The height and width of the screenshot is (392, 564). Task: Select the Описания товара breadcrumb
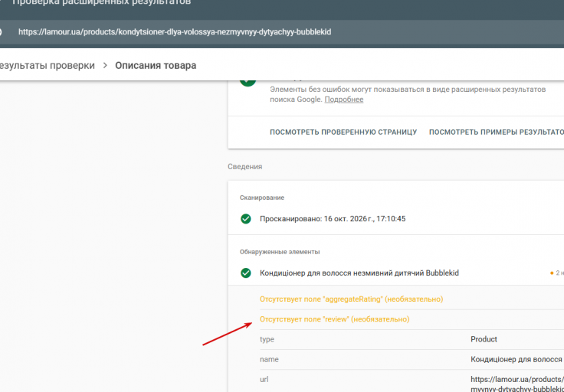click(x=156, y=65)
